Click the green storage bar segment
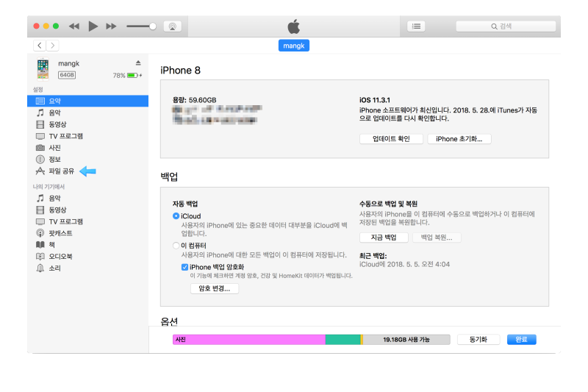Screen dimensions: 588x392 (343, 340)
